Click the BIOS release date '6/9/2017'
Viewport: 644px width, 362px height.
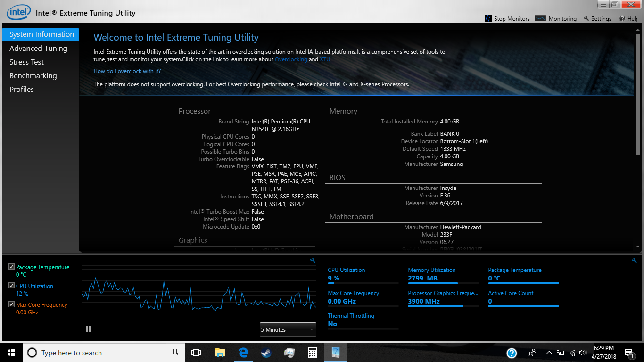(452, 203)
